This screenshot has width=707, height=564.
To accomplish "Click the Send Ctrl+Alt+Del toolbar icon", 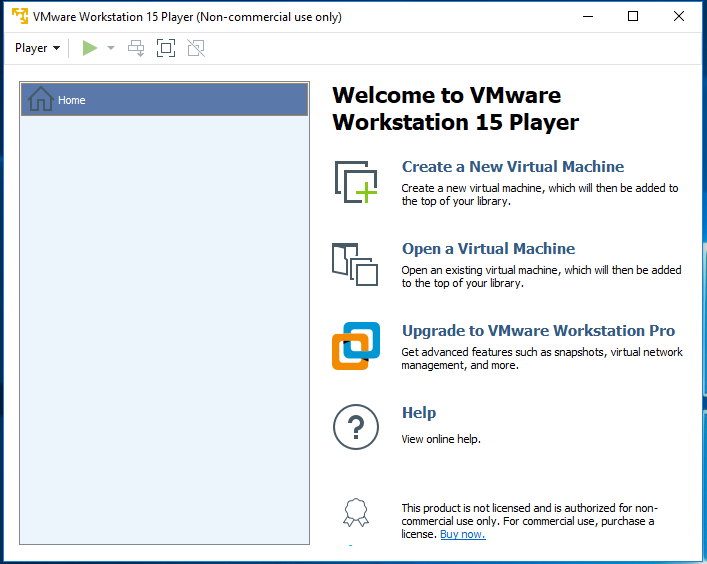I will pos(136,48).
